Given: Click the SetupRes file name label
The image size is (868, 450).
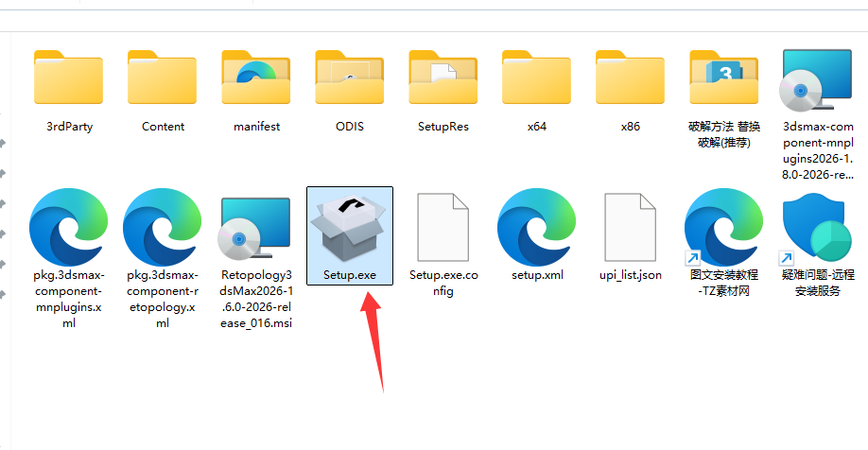Looking at the screenshot, I should 443,127.
